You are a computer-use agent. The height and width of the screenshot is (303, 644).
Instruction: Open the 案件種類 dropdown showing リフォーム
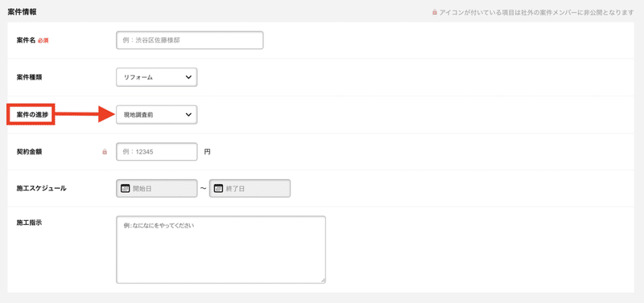click(157, 77)
